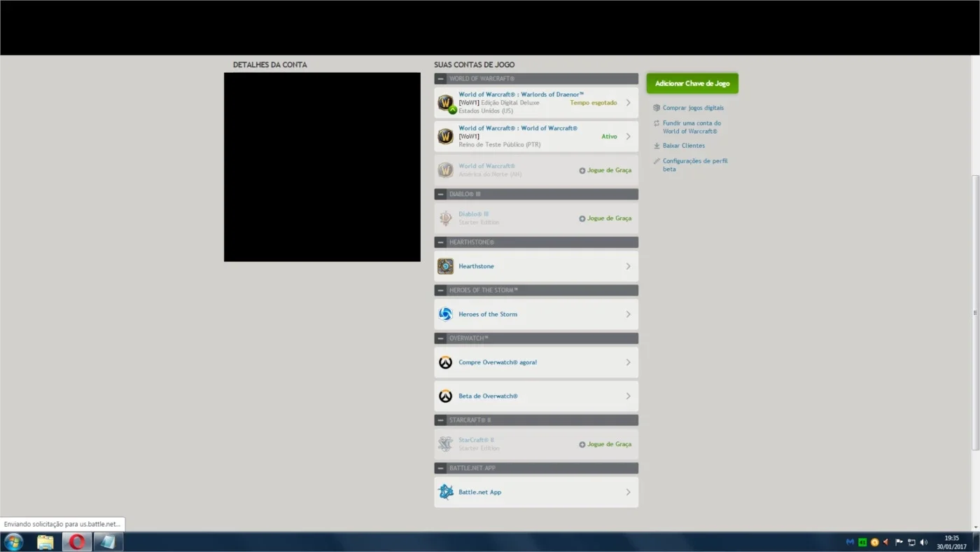Click the Overwatch icon beside Beta de Overwatch

[446, 396]
